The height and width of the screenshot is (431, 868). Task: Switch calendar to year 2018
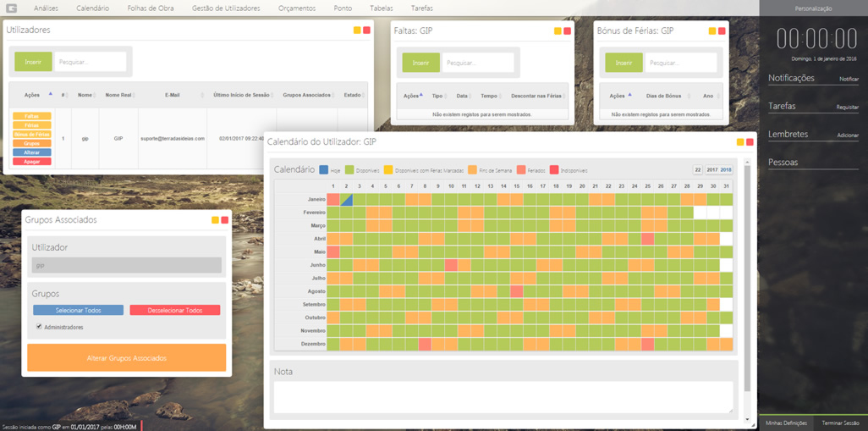(x=726, y=170)
